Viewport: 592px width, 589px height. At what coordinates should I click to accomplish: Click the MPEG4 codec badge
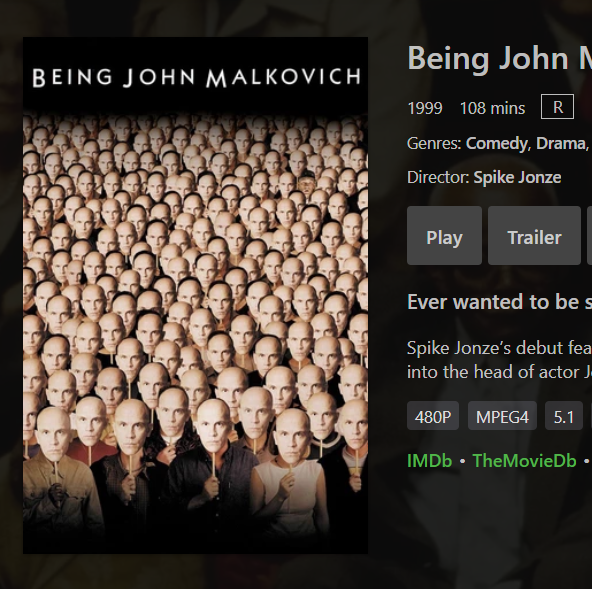pos(502,416)
